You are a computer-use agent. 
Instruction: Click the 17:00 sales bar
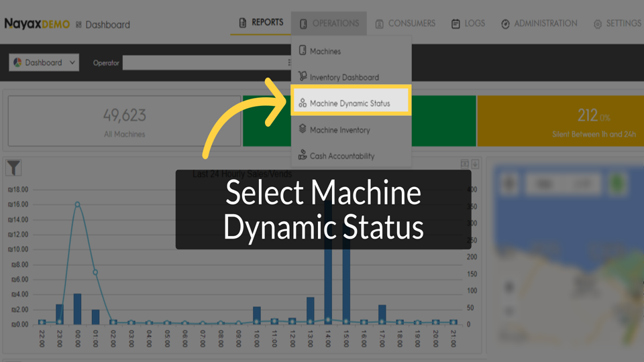coord(382,314)
